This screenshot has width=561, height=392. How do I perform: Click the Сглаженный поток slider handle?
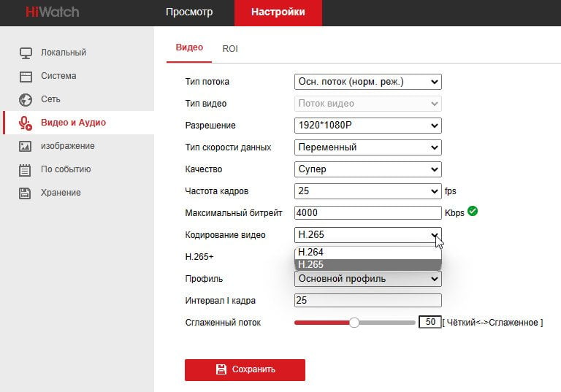[x=354, y=323]
